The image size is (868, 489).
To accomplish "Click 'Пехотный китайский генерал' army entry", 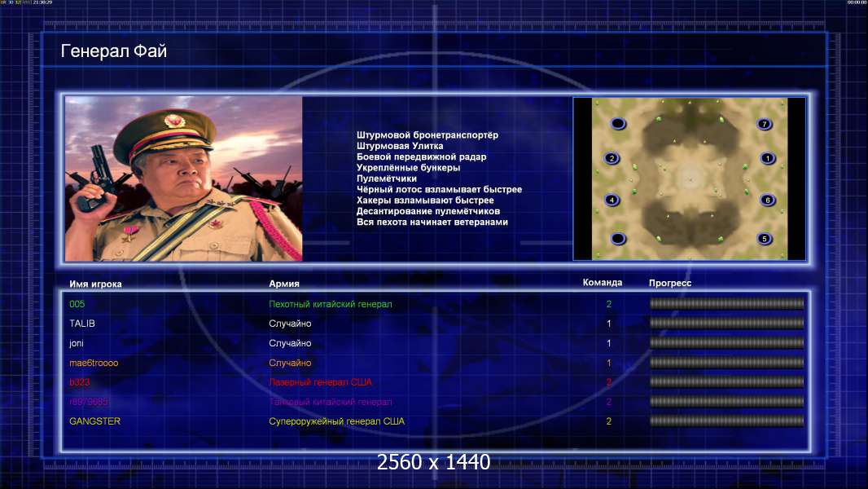I will point(330,304).
